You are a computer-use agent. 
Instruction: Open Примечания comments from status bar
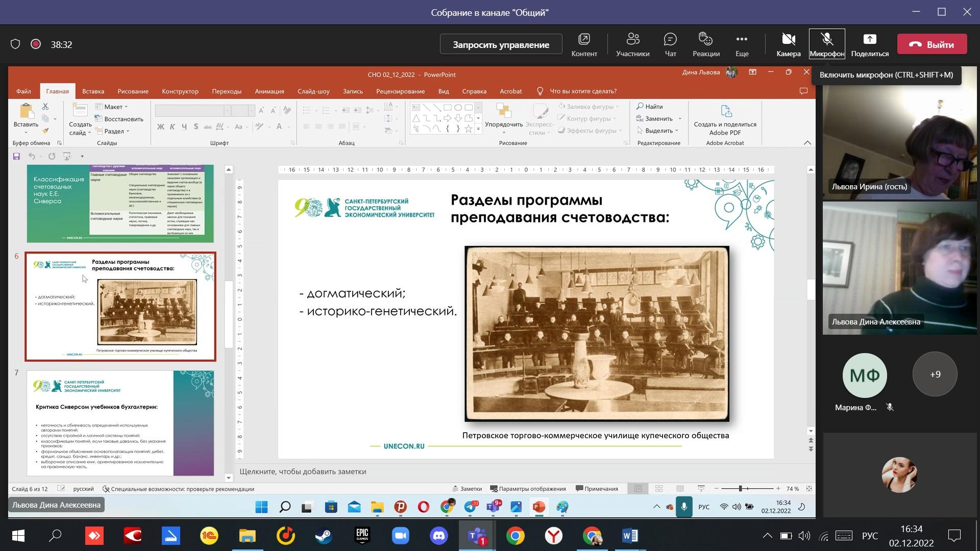(x=597, y=489)
